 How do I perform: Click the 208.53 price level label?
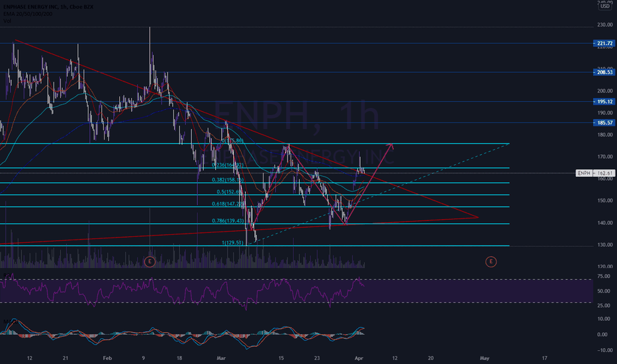coord(604,72)
